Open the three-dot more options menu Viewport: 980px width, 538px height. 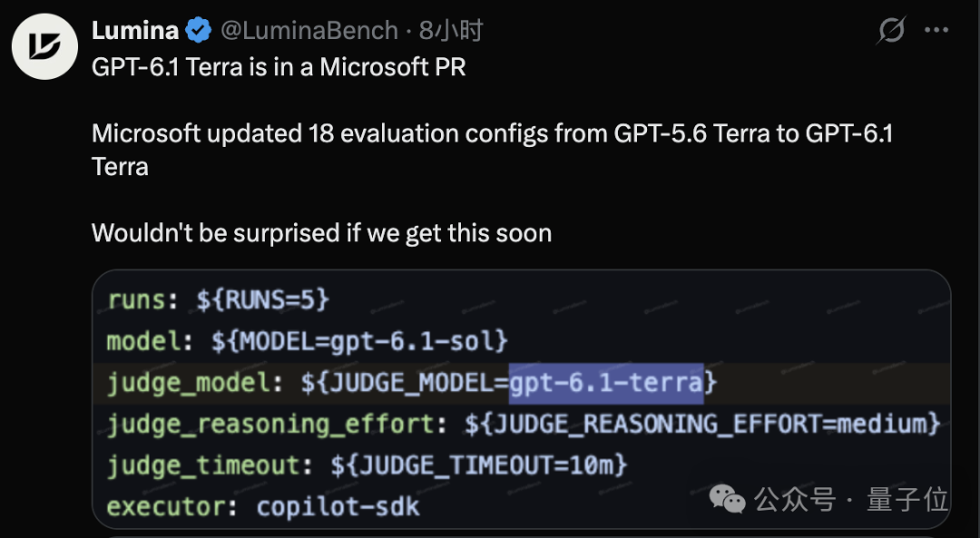point(936,30)
